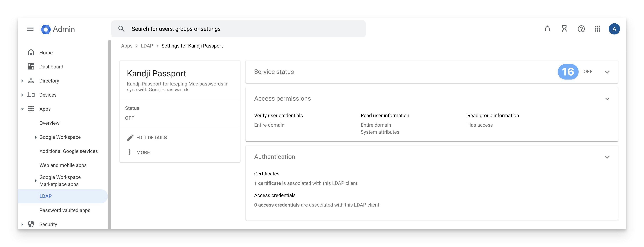Open the hamburger main menu
The image size is (644, 247).
pyautogui.click(x=30, y=29)
